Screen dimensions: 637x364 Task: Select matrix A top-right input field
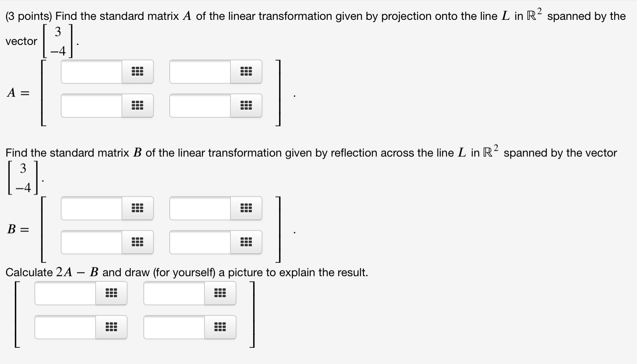(x=200, y=72)
